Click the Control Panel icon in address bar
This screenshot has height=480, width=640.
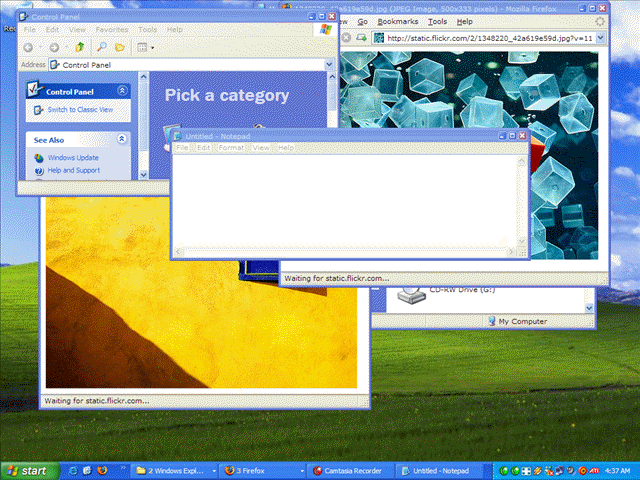(55, 65)
